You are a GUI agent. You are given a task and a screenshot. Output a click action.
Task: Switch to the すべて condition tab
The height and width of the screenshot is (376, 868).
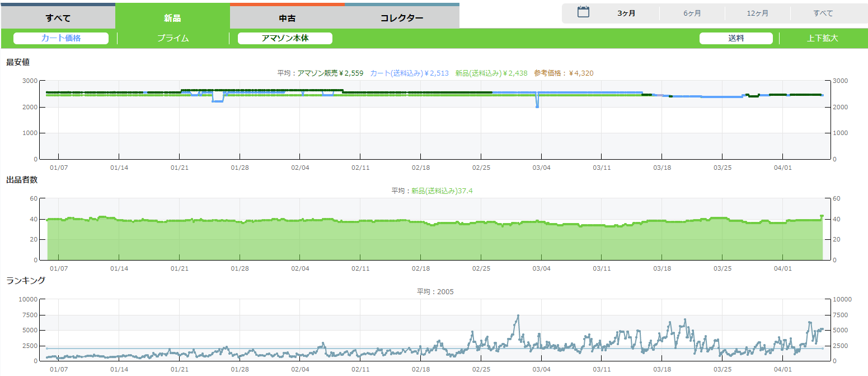(x=58, y=17)
